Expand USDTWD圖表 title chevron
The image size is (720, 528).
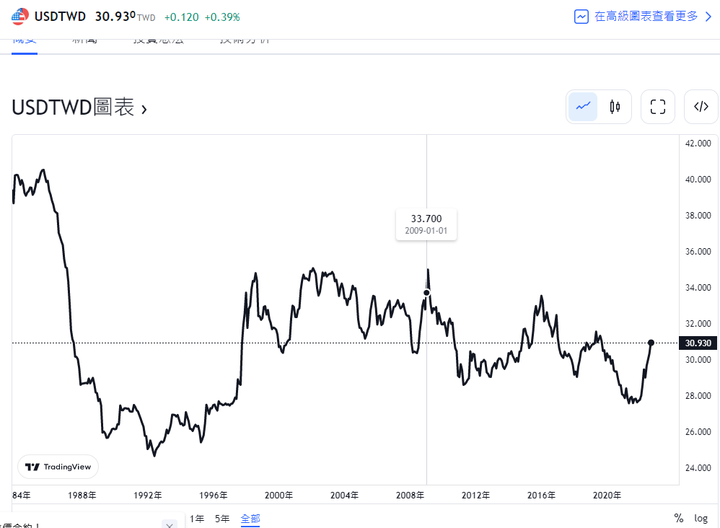coord(144,109)
